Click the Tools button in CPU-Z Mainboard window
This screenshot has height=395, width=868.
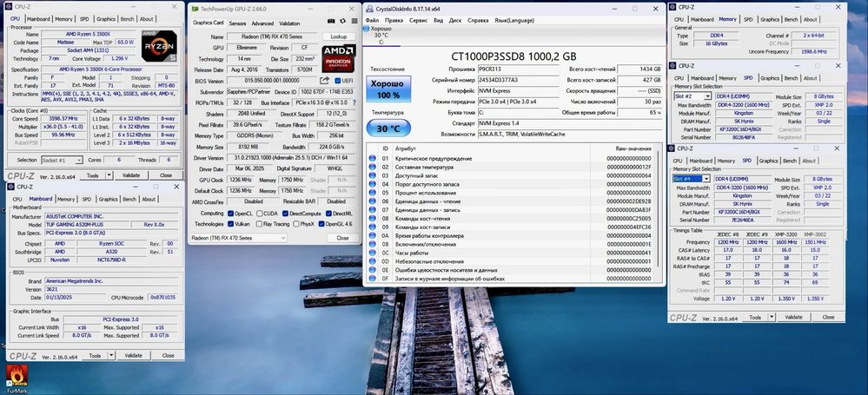[x=95, y=356]
